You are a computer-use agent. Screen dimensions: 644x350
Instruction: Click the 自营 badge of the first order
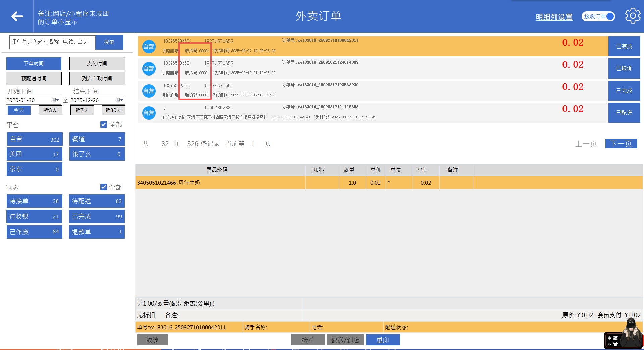[x=149, y=47]
